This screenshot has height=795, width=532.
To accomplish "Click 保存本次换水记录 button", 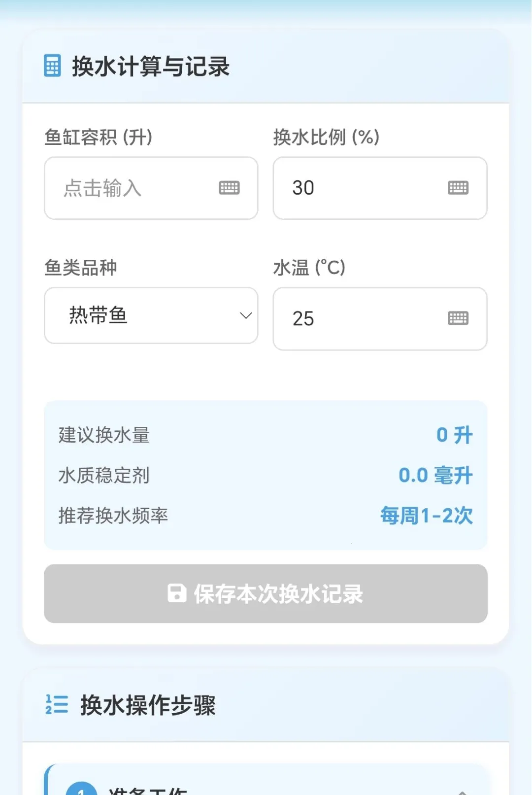I will 266,593.
